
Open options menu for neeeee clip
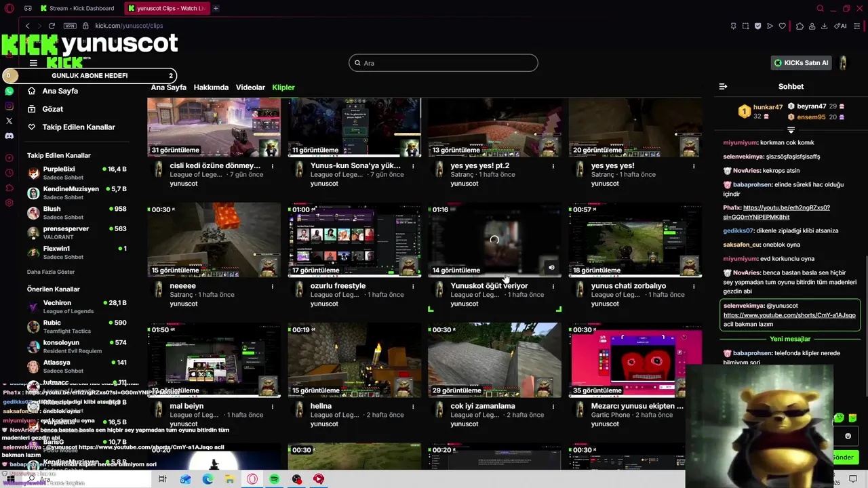(273, 286)
